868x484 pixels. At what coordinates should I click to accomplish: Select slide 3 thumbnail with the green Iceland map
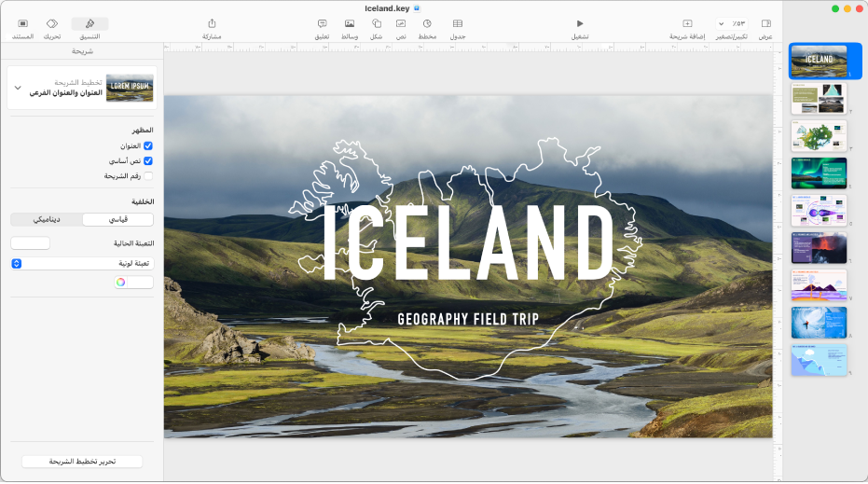pos(819,136)
